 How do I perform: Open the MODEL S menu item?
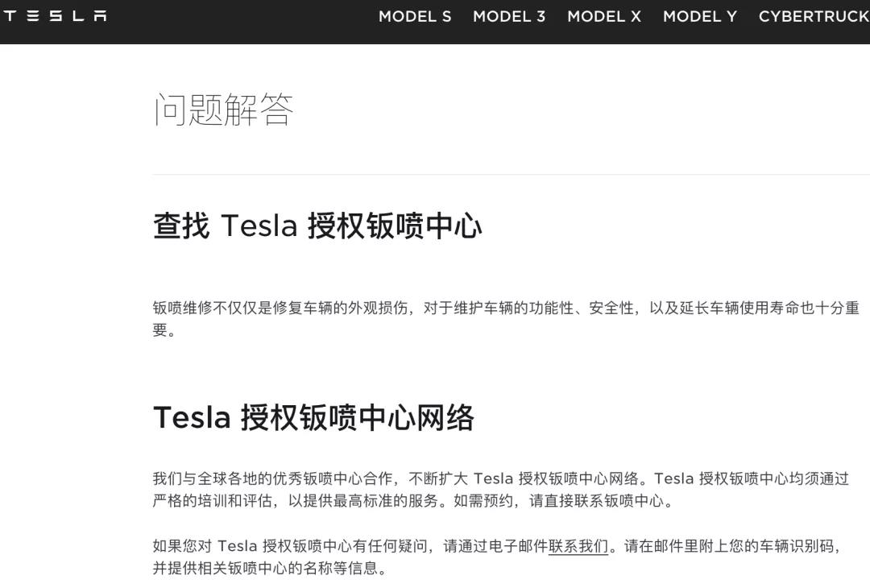coord(415,16)
